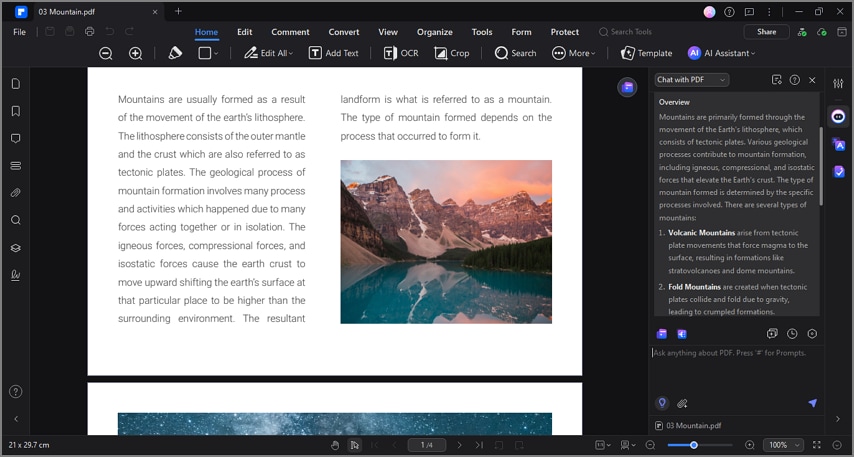
Task: Click the chat settings hexagon icon
Action: coord(812,333)
